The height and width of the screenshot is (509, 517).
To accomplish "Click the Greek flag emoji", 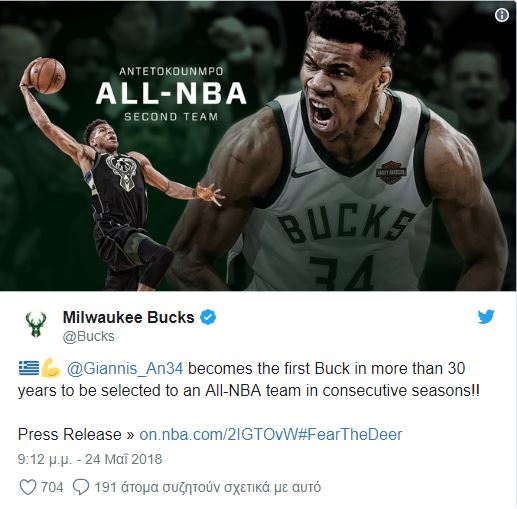I will [x=29, y=369].
